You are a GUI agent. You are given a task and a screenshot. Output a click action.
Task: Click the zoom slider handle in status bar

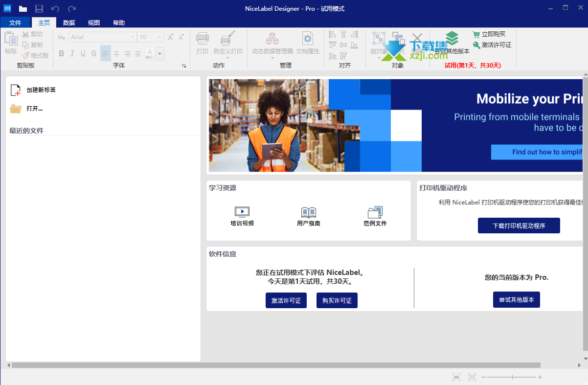[512, 377]
